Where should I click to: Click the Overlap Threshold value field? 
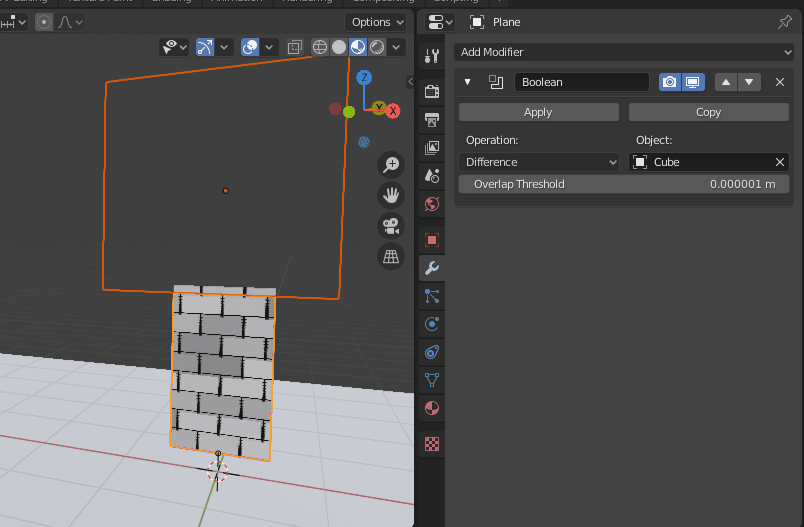pyautogui.click(x=624, y=184)
